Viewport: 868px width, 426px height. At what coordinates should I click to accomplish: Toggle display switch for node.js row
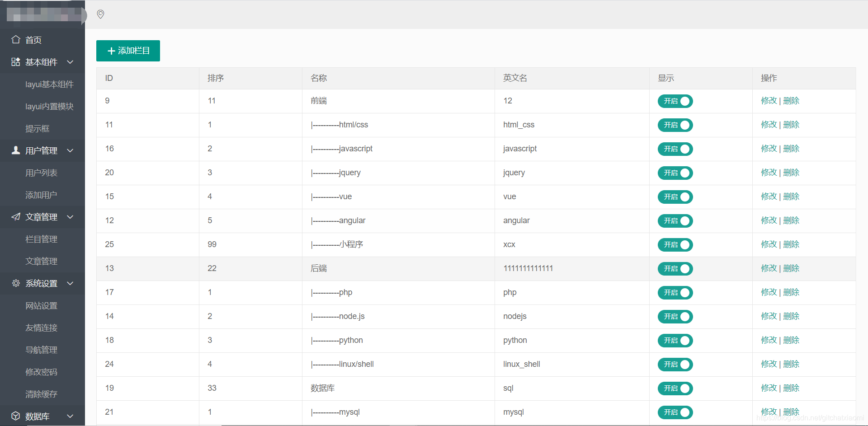point(675,317)
